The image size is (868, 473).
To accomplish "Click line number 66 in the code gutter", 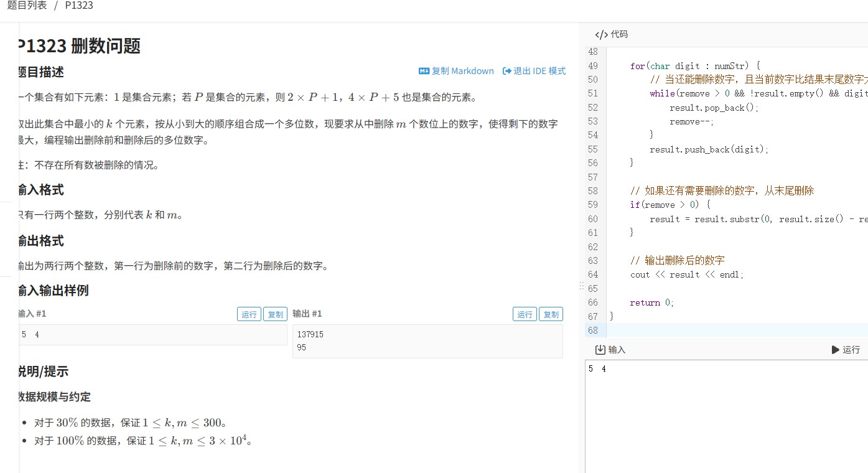I will pyautogui.click(x=592, y=302).
